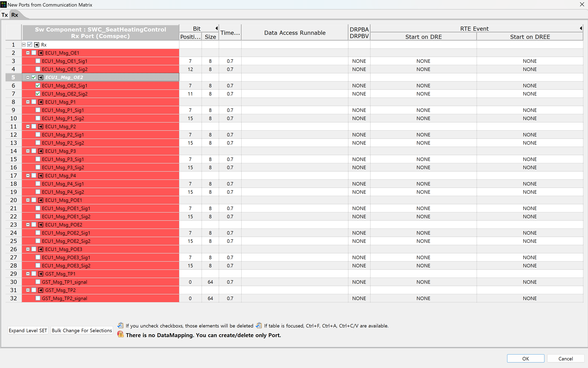
Task: Click the Sw Component Rx Port header
Action: click(100, 33)
